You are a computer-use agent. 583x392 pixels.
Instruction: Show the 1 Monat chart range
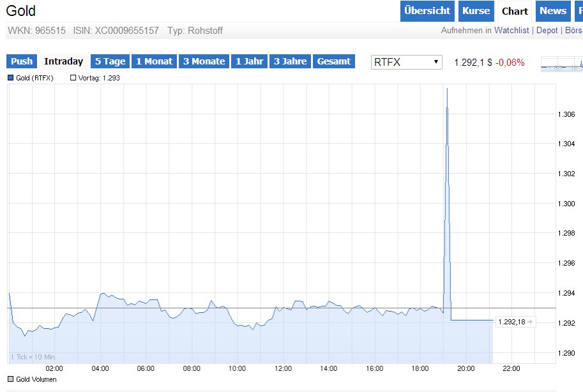(155, 61)
